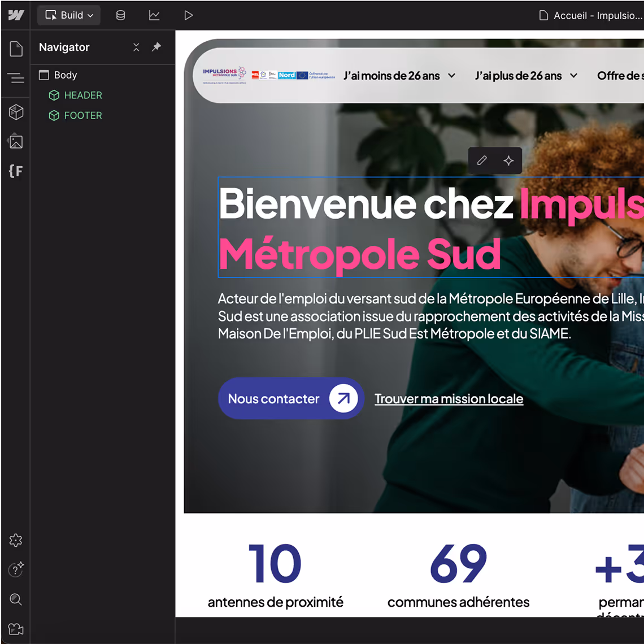Click the AI sparkle icon above heading
The height and width of the screenshot is (644, 644).
point(508,160)
